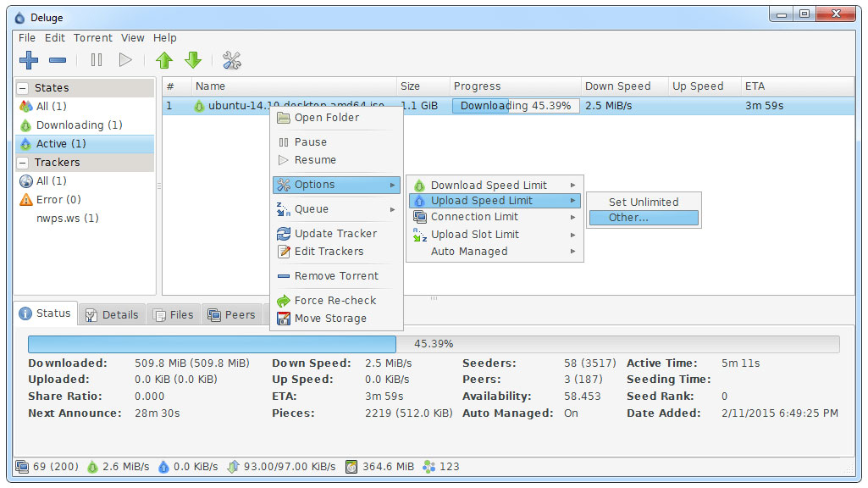Click protocol traffic 93.00/97.00 KiB/s status item

(x=282, y=467)
